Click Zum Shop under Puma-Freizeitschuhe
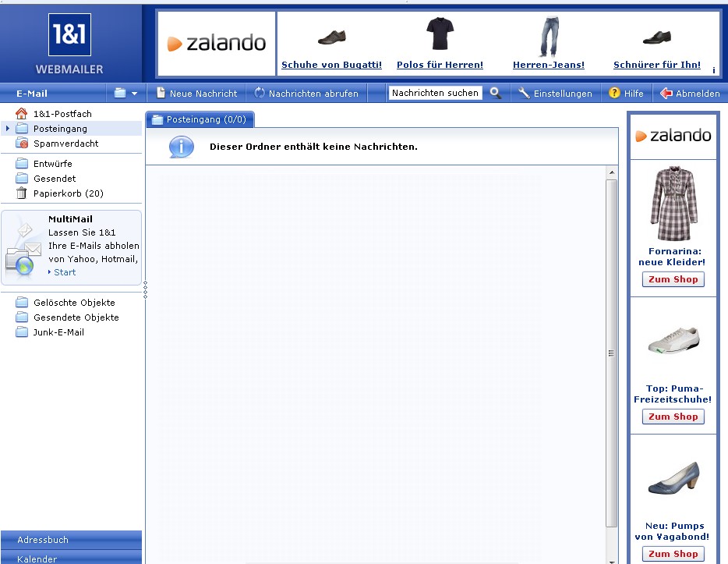The image size is (728, 564). pos(673,417)
